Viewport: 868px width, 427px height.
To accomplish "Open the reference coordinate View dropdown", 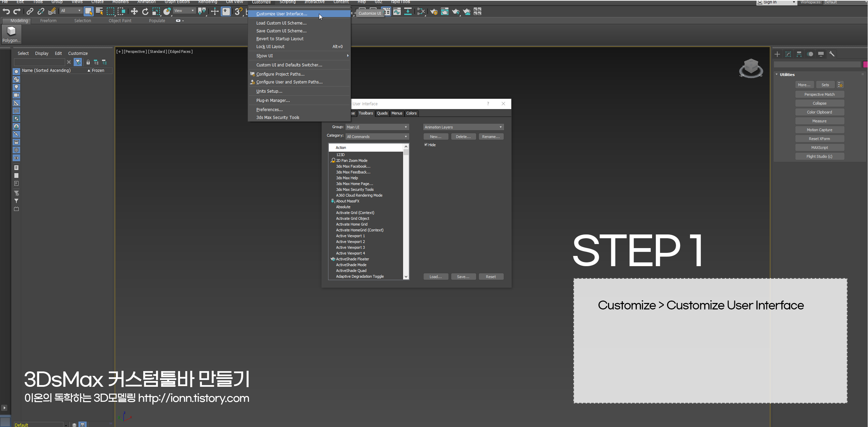I will point(184,11).
